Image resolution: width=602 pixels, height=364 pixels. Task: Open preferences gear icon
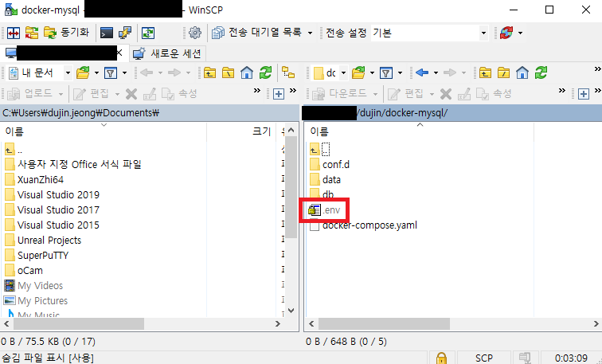point(195,33)
